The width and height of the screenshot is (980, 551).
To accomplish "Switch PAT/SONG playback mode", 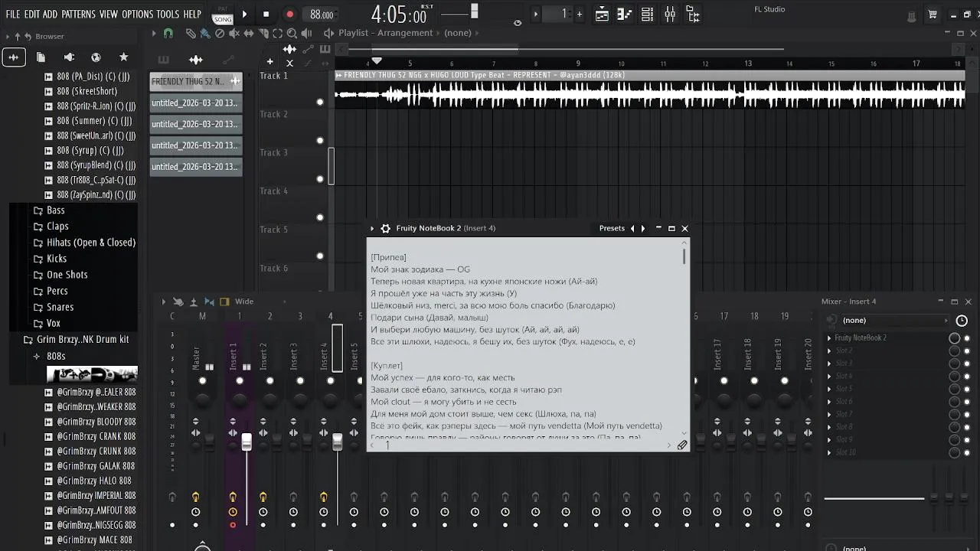I will pyautogui.click(x=223, y=14).
